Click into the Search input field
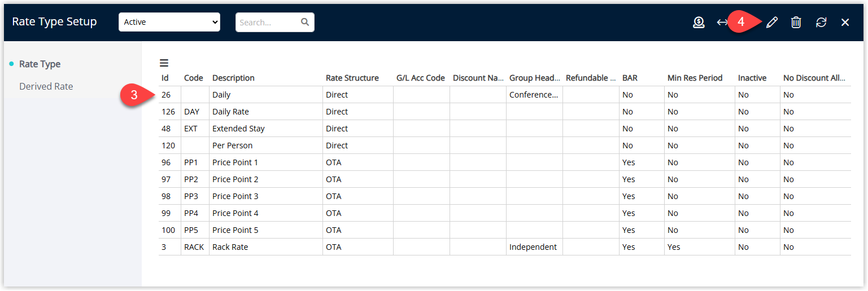The image size is (868, 291). point(268,22)
